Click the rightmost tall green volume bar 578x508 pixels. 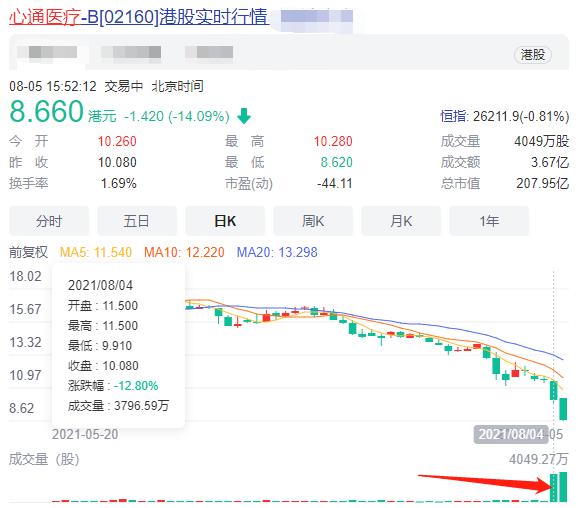coord(563,487)
